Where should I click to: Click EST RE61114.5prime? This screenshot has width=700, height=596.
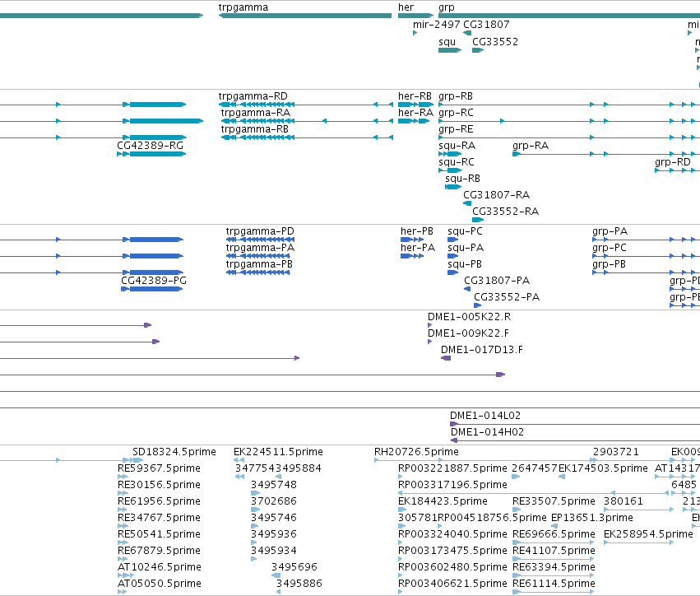553,592
